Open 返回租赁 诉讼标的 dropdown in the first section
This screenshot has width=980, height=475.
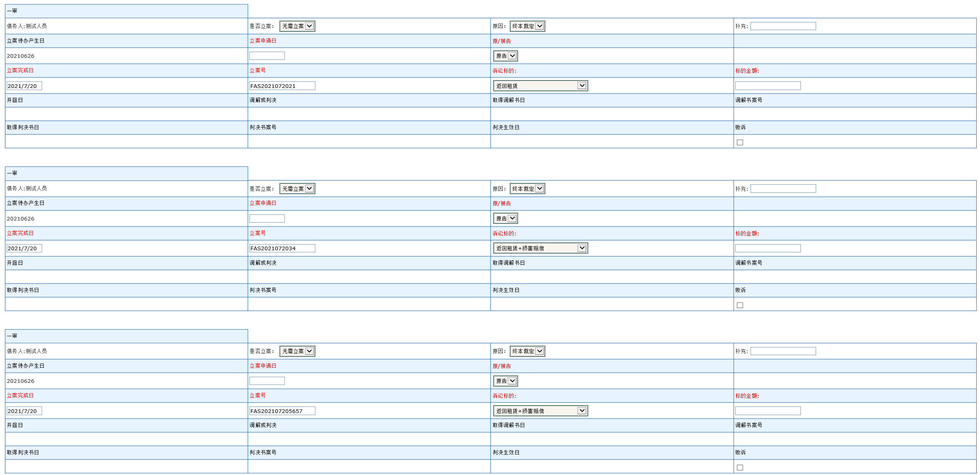[540, 86]
